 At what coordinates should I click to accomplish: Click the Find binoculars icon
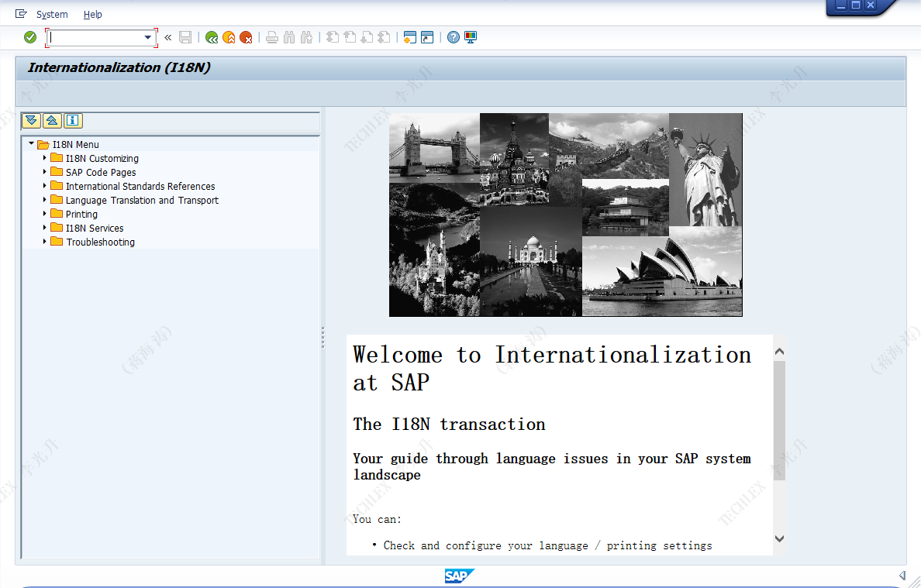click(x=289, y=37)
